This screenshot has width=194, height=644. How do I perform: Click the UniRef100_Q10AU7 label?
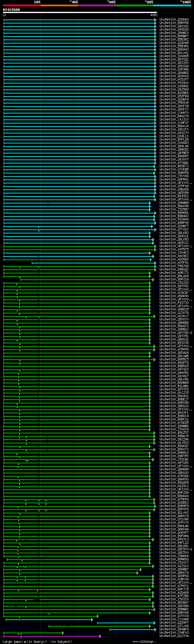[x=174, y=376]
